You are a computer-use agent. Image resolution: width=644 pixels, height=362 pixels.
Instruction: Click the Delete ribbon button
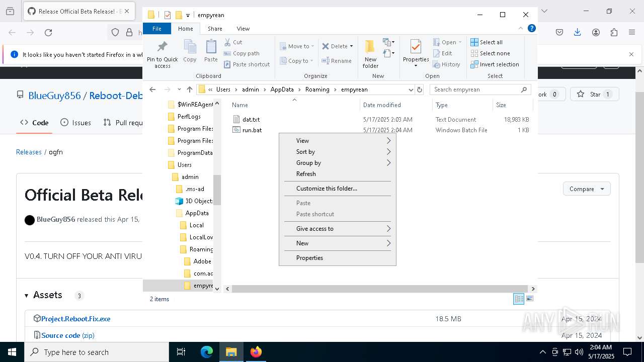[338, 46]
